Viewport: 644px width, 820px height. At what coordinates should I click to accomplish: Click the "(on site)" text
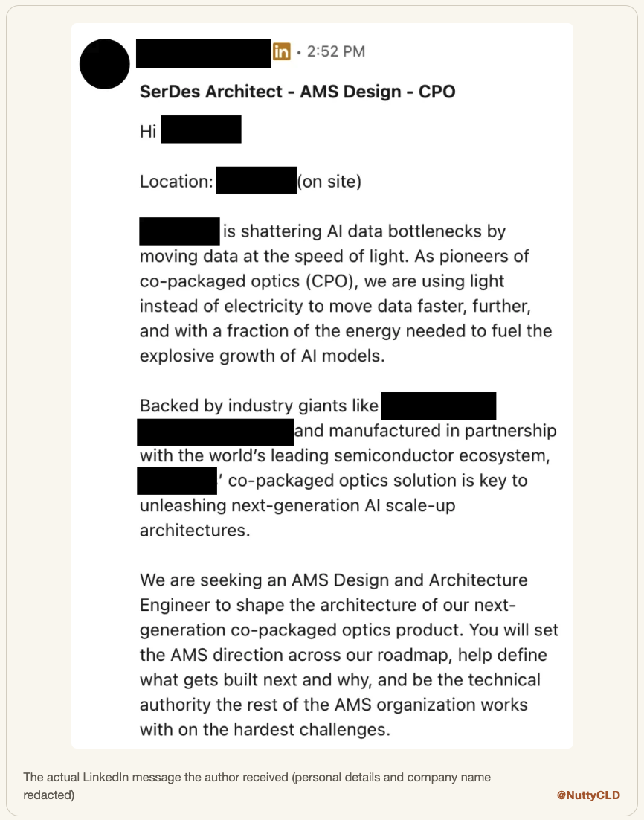[x=329, y=182]
